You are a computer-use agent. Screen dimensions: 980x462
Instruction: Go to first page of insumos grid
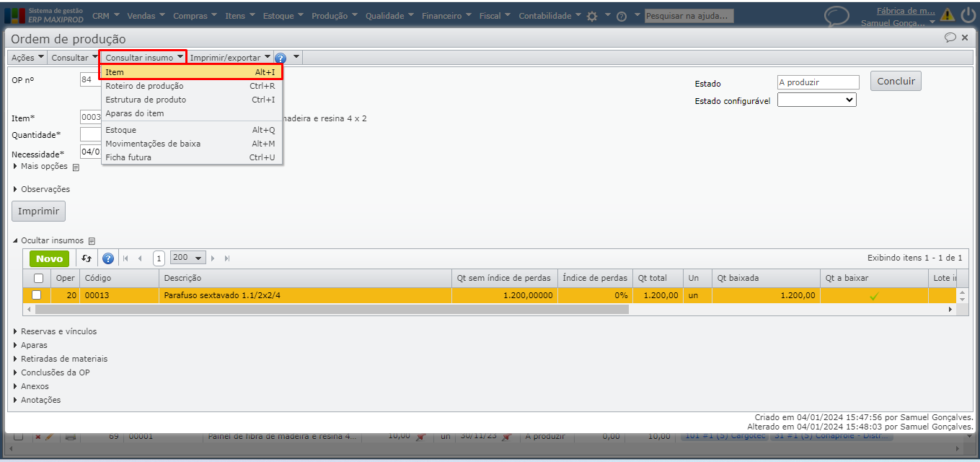tap(125, 258)
